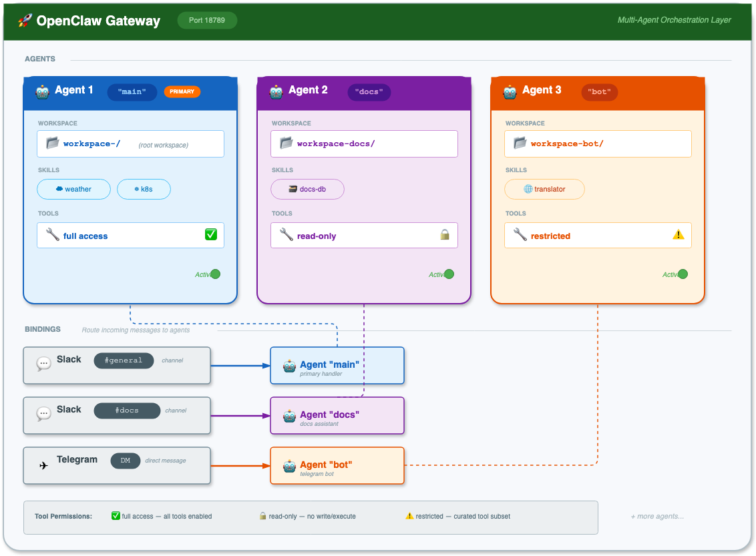Click the Telegram paper plane icon
The image size is (756, 556).
click(43, 465)
